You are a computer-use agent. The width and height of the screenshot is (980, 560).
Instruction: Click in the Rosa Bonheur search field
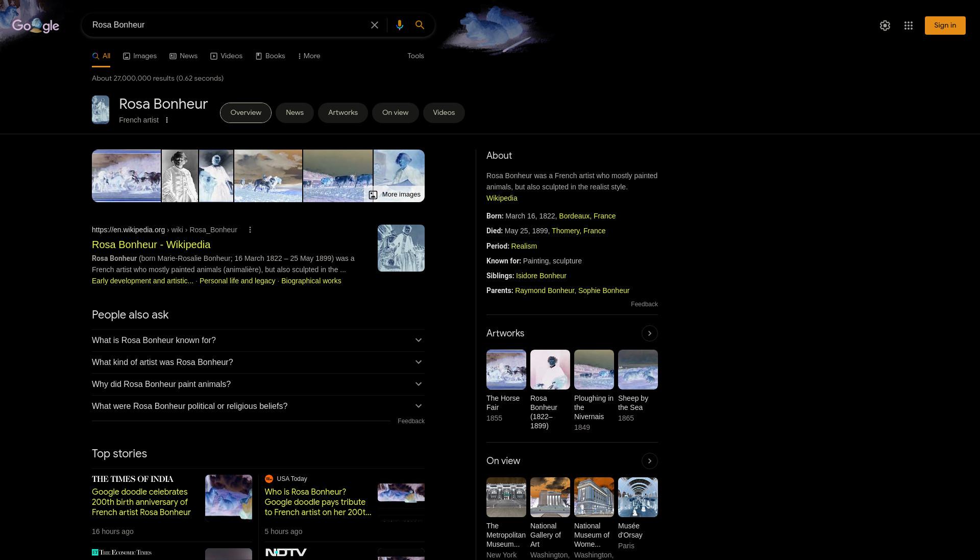pyautogui.click(x=225, y=25)
